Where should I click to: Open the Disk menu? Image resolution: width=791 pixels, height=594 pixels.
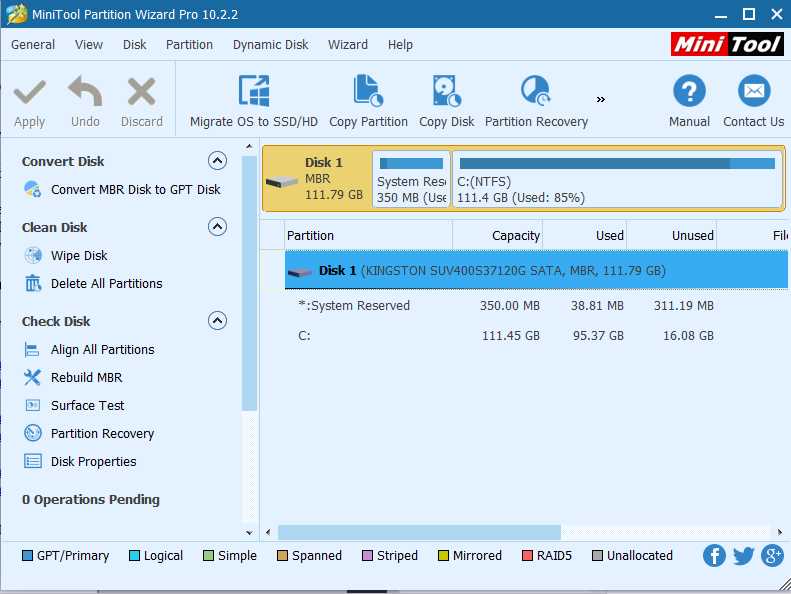[134, 44]
